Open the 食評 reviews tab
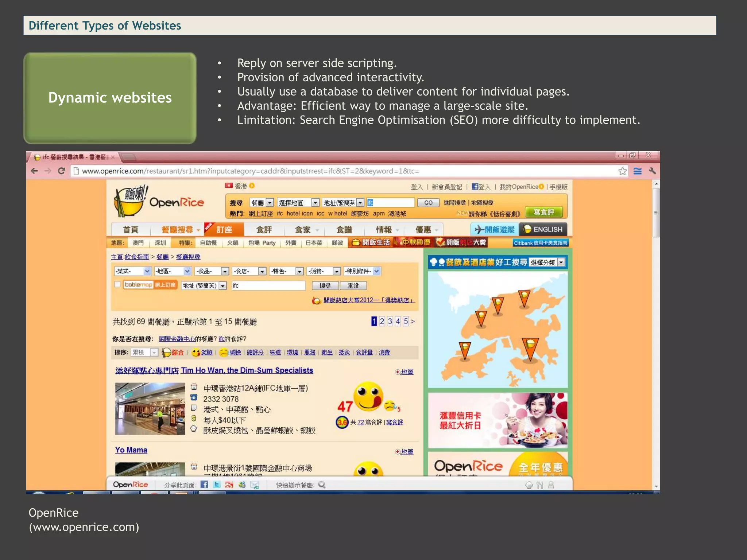747x560 pixels. point(263,230)
